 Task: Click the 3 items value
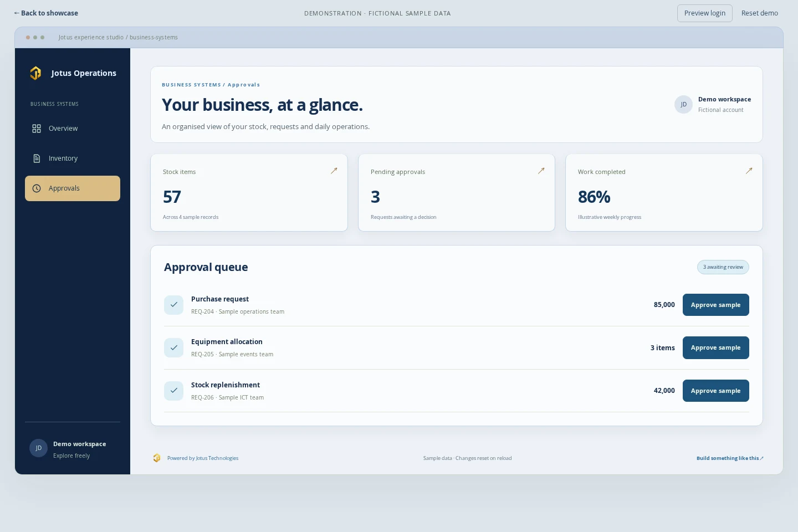pos(663,348)
